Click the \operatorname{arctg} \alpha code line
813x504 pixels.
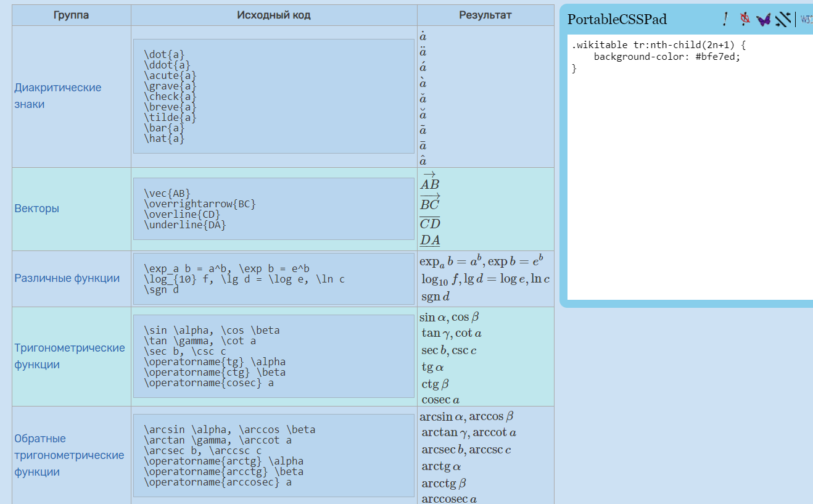(x=223, y=461)
